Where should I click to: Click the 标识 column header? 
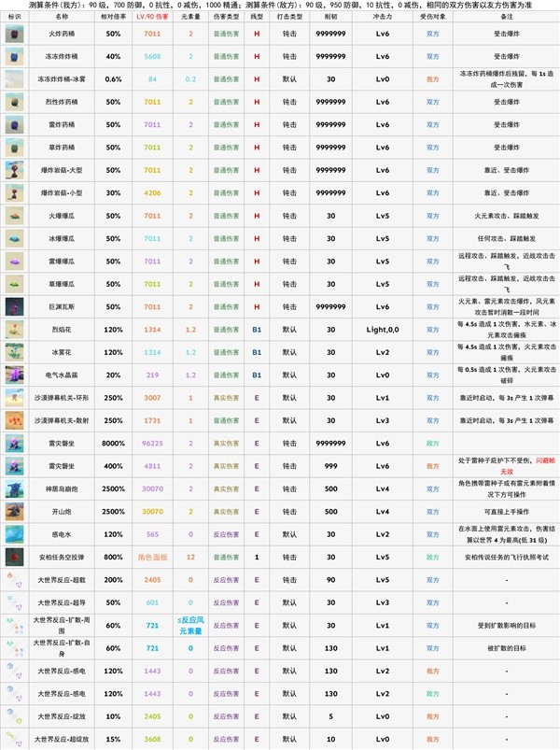pos(14,16)
